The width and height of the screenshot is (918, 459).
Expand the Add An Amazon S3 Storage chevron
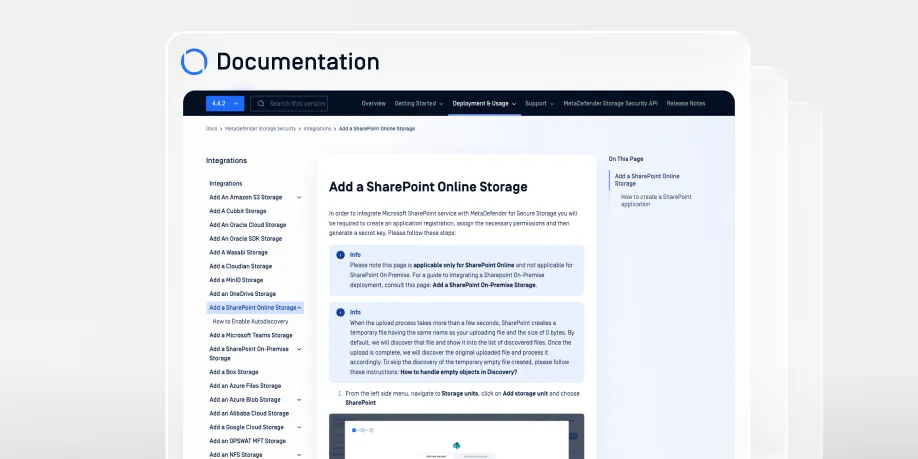(299, 197)
